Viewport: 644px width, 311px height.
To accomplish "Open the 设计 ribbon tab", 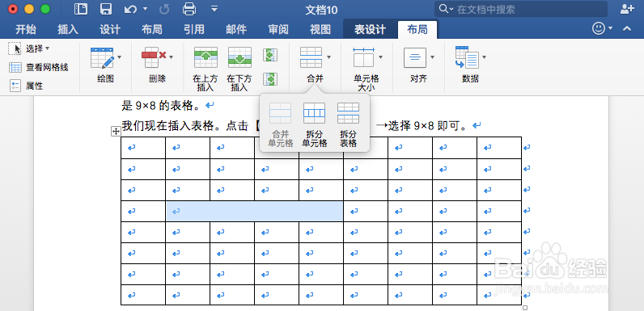I will [x=110, y=29].
